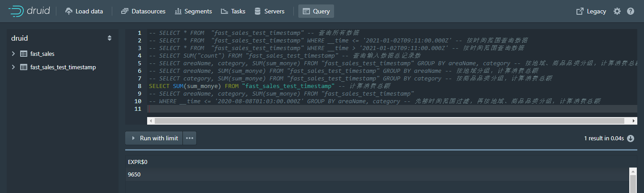644x193 pixels.
Task: Click the results vertical scrollbar up arrow
Action: (x=632, y=171)
